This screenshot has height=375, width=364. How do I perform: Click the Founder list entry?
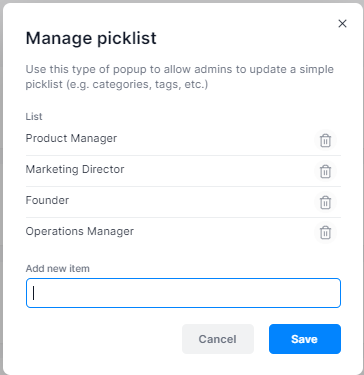point(47,200)
